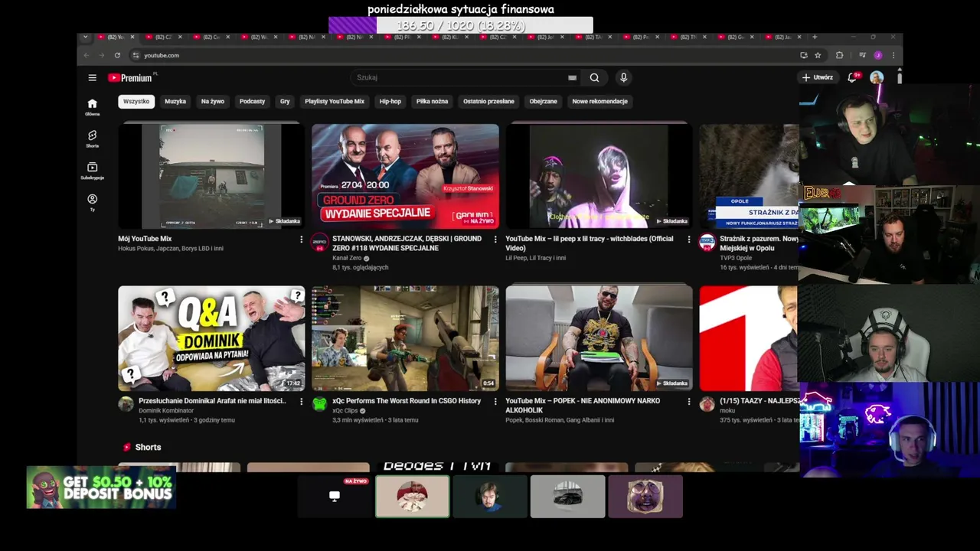Viewport: 980px width, 551px height.
Task: Select the participant tile with purple face avatar
Action: (645, 496)
